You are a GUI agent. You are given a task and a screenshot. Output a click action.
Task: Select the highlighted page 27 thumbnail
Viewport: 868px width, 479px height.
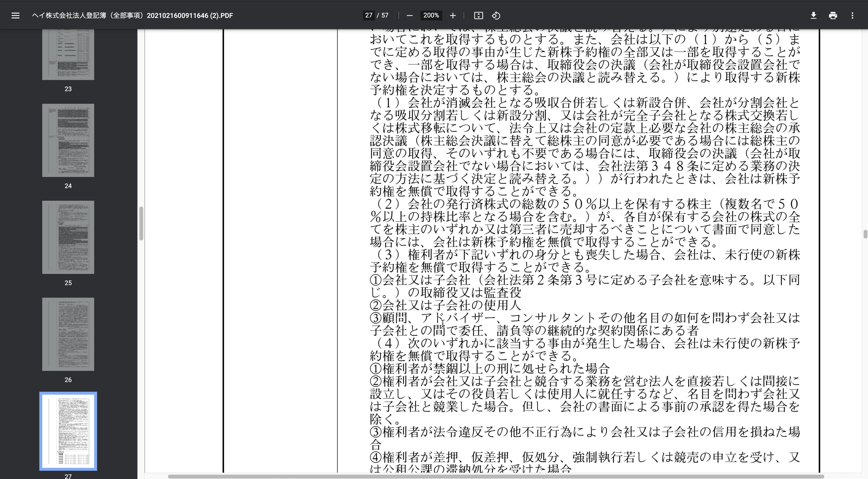click(x=68, y=431)
